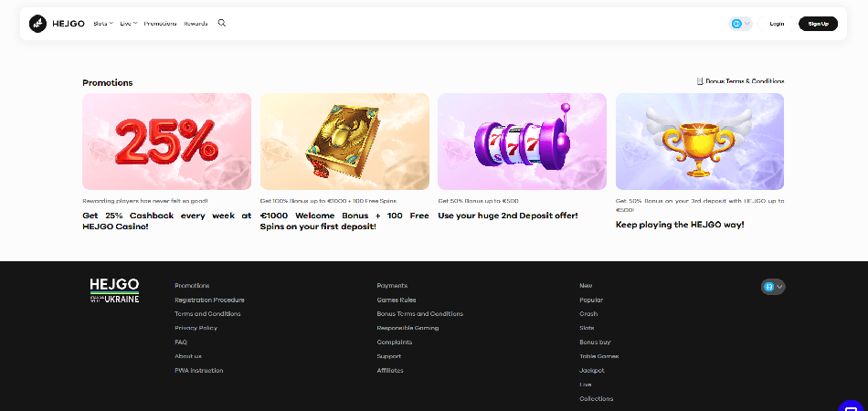Viewport: 868px width, 411px height.
Task: Open PWA instruction footer link
Action: pyautogui.click(x=199, y=371)
